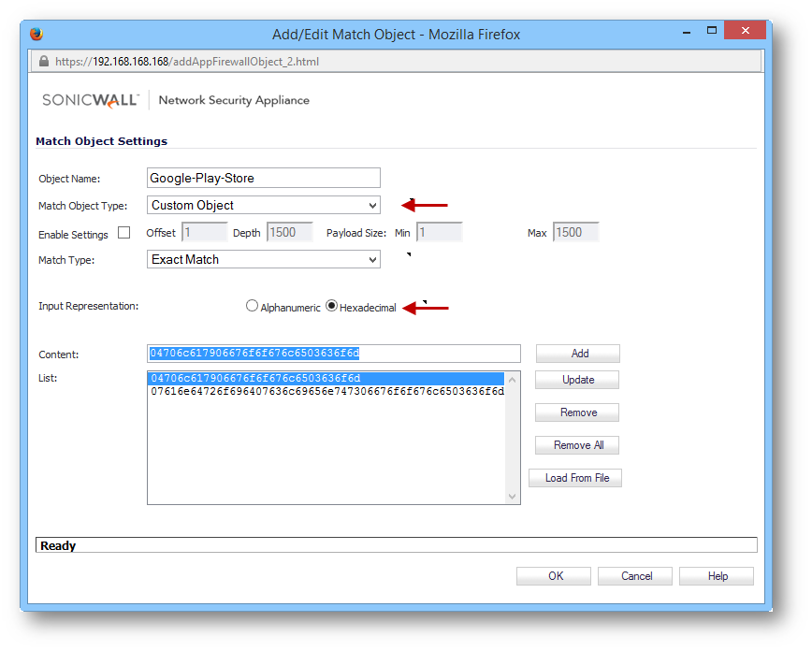Open Load From File dialog
Viewport: 812px width, 651px height.
(576, 478)
